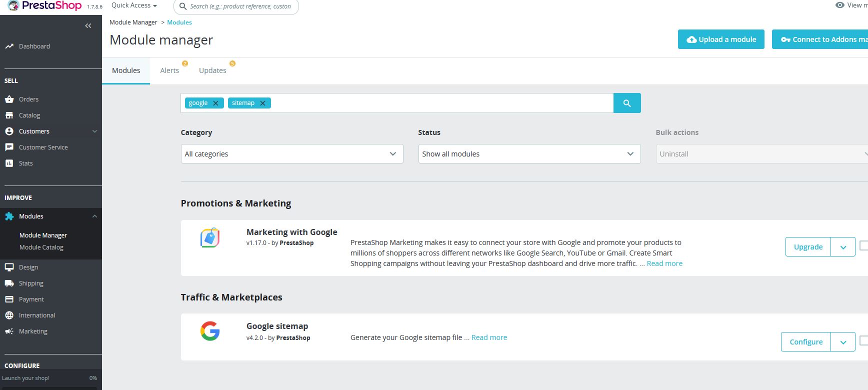
Task: Click the Marketing with Google module title
Action: click(x=291, y=232)
